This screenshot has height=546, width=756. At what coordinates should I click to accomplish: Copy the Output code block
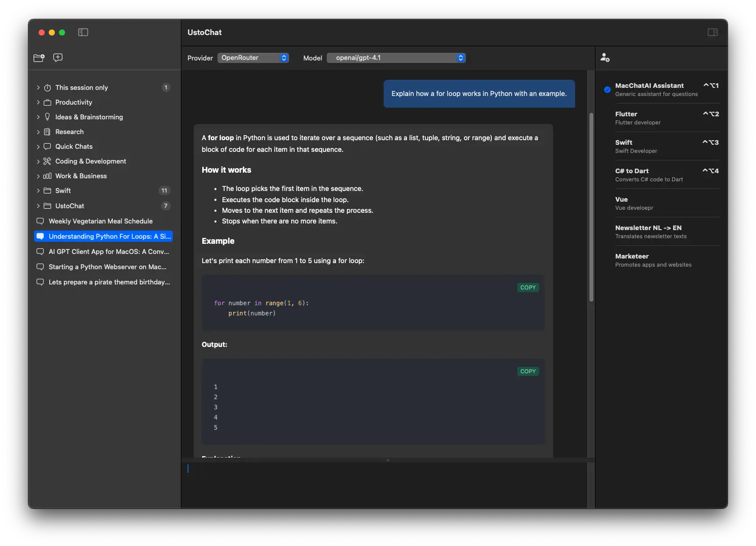click(x=528, y=371)
